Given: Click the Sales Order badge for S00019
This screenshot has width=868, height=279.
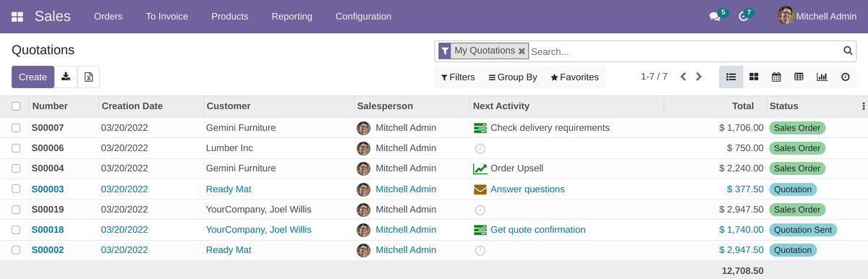Looking at the screenshot, I should pyautogui.click(x=797, y=210).
